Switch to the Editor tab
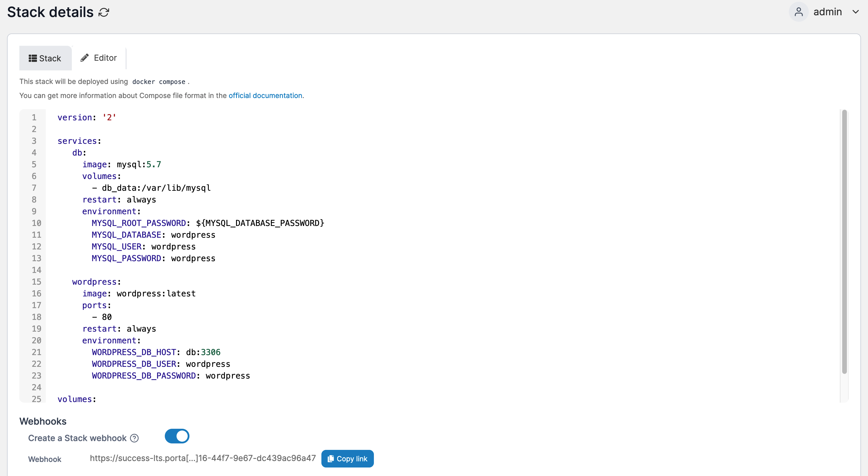This screenshot has height=476, width=868. (x=99, y=58)
